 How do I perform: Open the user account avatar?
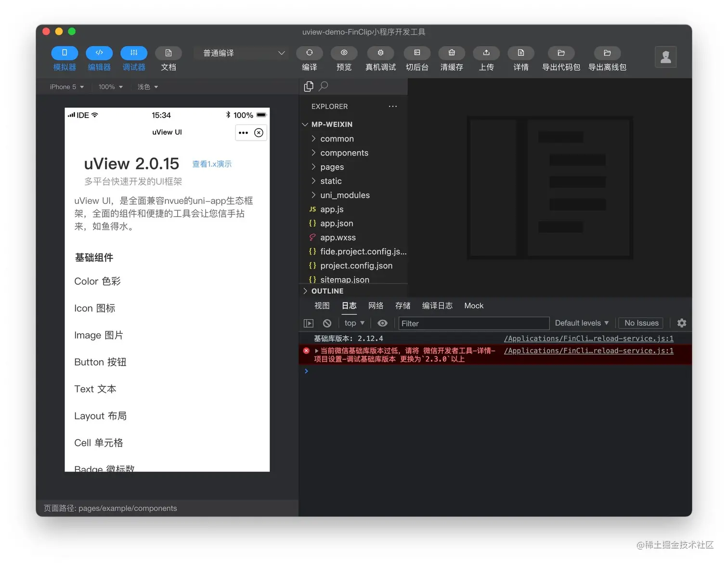pyautogui.click(x=666, y=57)
